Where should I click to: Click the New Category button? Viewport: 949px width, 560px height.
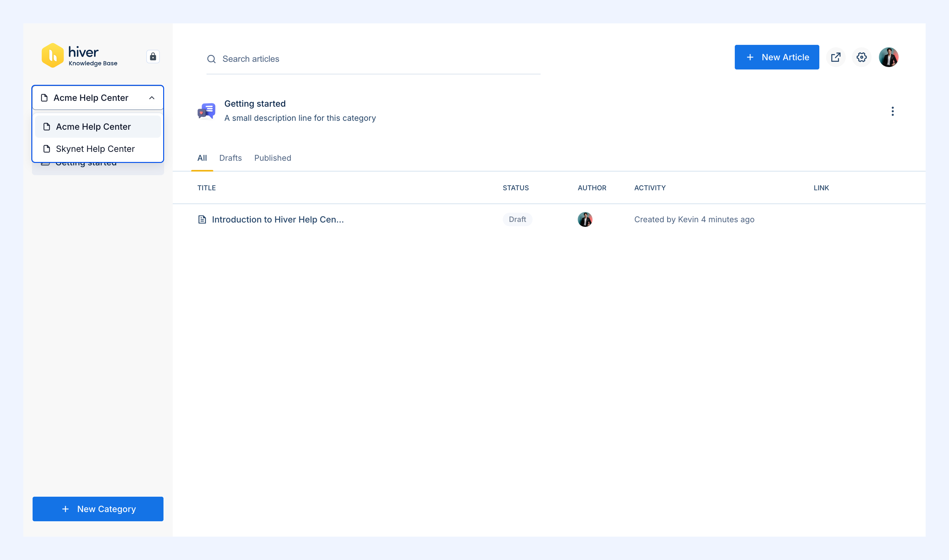(x=98, y=509)
